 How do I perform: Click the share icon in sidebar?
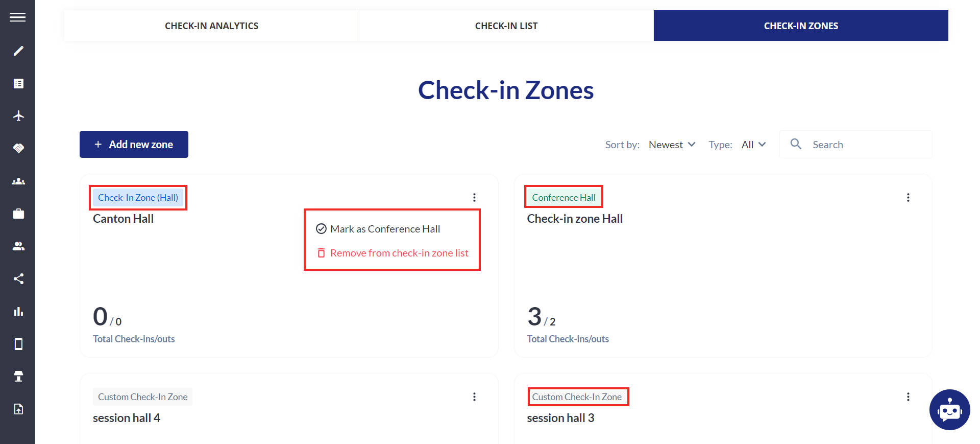(18, 278)
